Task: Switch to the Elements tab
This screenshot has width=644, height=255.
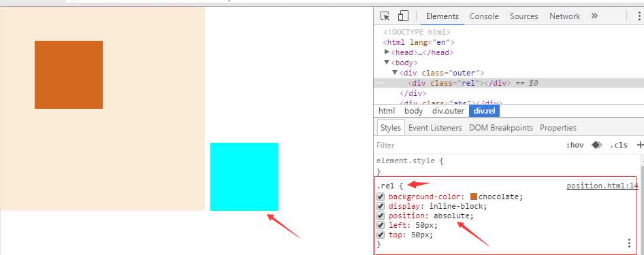Action: pos(442,16)
